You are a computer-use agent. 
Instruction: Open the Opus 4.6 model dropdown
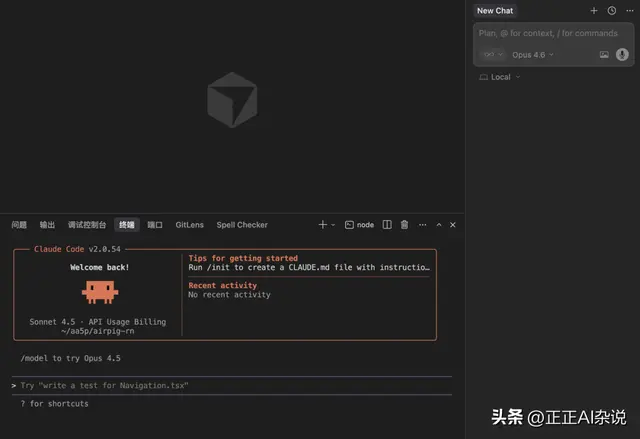(533, 55)
